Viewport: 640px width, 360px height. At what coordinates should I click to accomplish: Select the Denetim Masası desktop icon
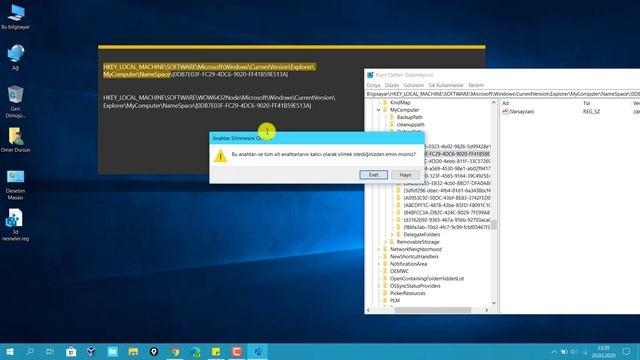16,184
